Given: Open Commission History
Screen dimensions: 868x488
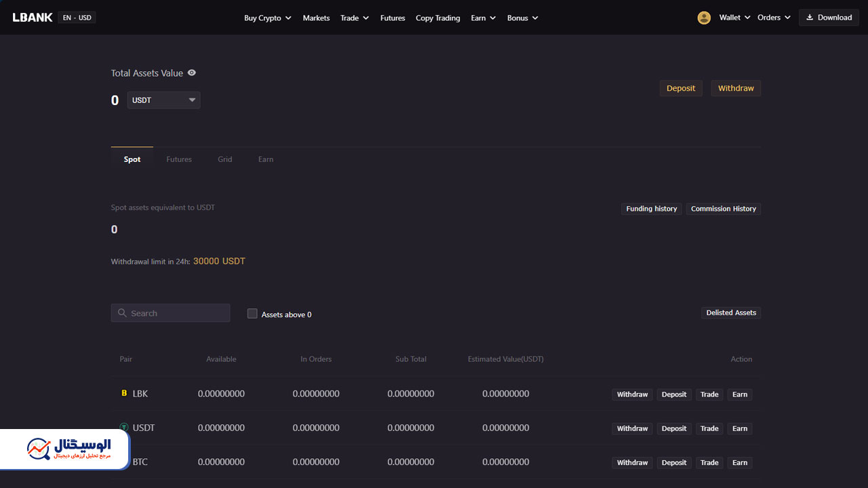Looking at the screenshot, I should coord(724,209).
